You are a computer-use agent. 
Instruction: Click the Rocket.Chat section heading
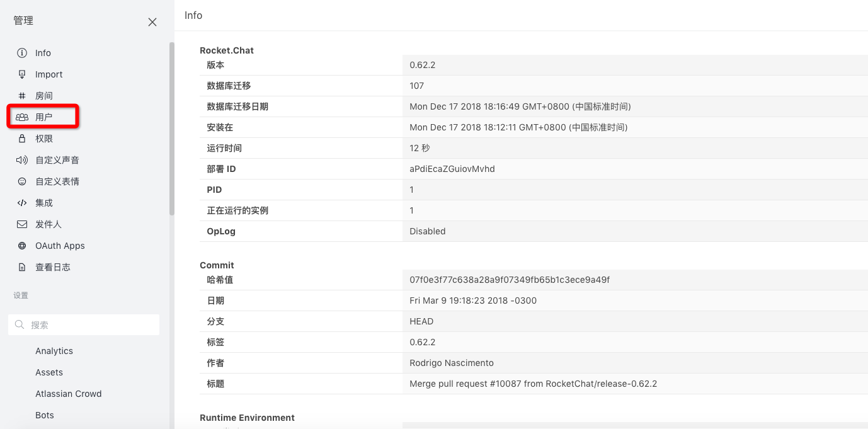point(227,50)
